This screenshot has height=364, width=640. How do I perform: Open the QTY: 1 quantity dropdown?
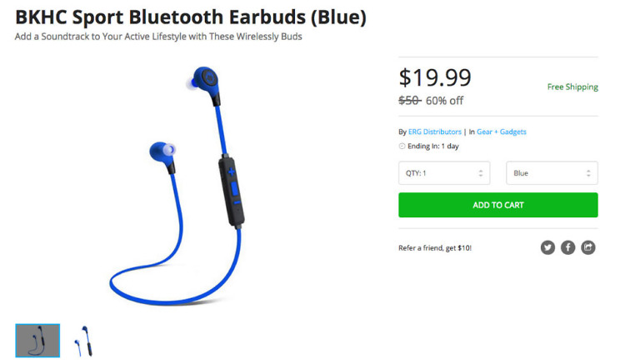[444, 173]
